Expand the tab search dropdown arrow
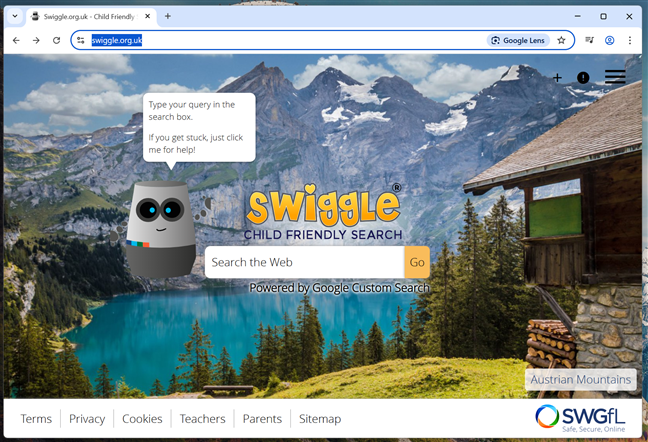 [15, 16]
